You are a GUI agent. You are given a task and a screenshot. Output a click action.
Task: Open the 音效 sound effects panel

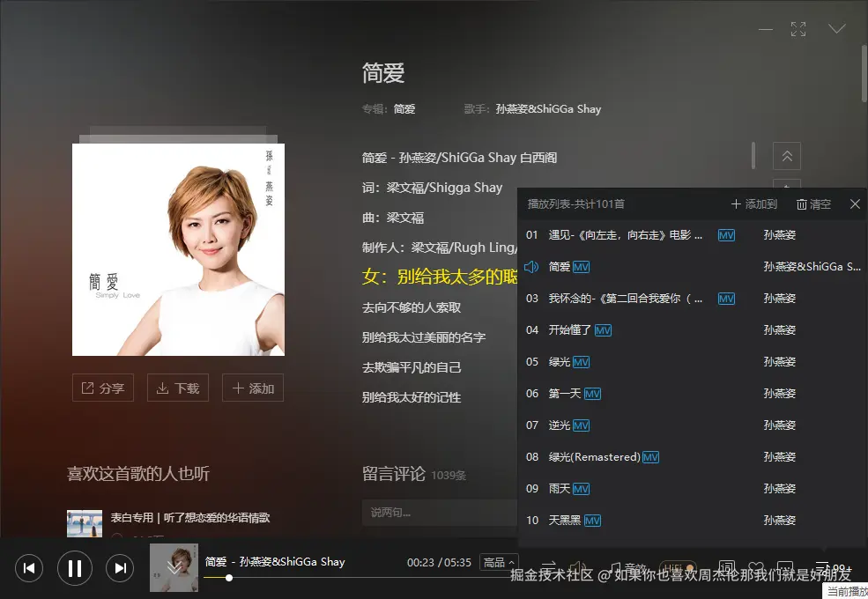[628, 568]
